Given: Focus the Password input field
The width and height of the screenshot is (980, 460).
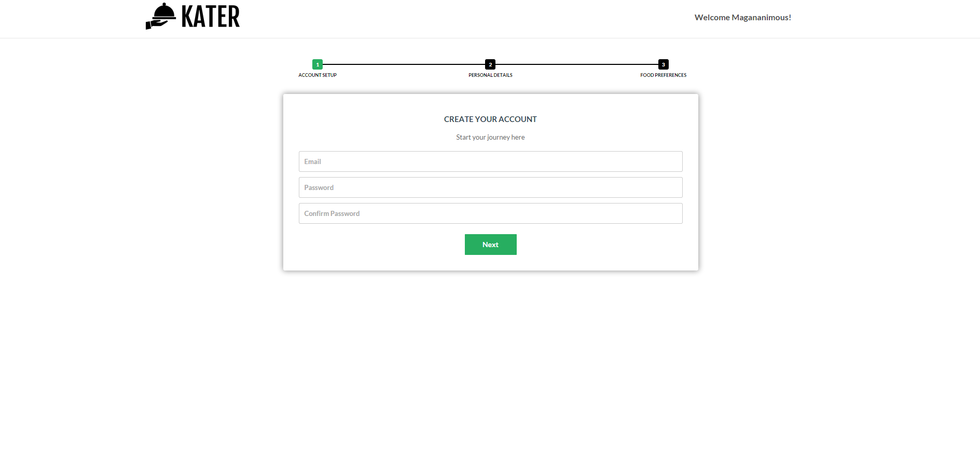Looking at the screenshot, I should pyautogui.click(x=490, y=187).
